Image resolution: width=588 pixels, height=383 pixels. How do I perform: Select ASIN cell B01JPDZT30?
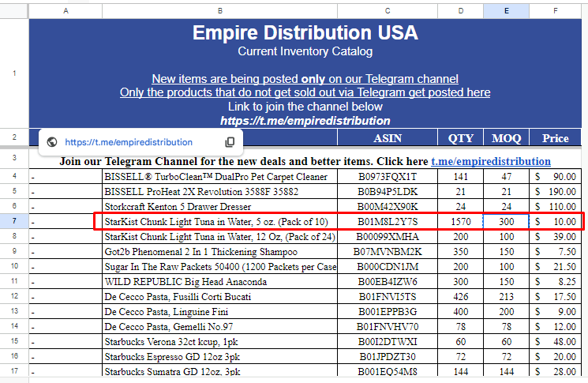point(388,356)
